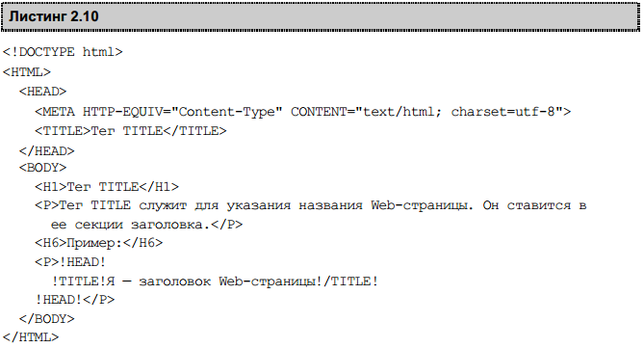The height and width of the screenshot is (348, 644).
Task: Click the <!DOCTYPE html> line
Action: (63, 52)
